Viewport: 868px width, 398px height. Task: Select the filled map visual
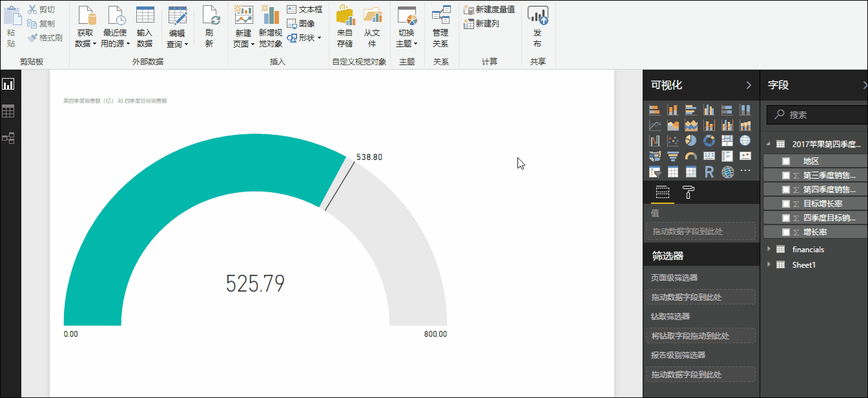click(x=655, y=156)
